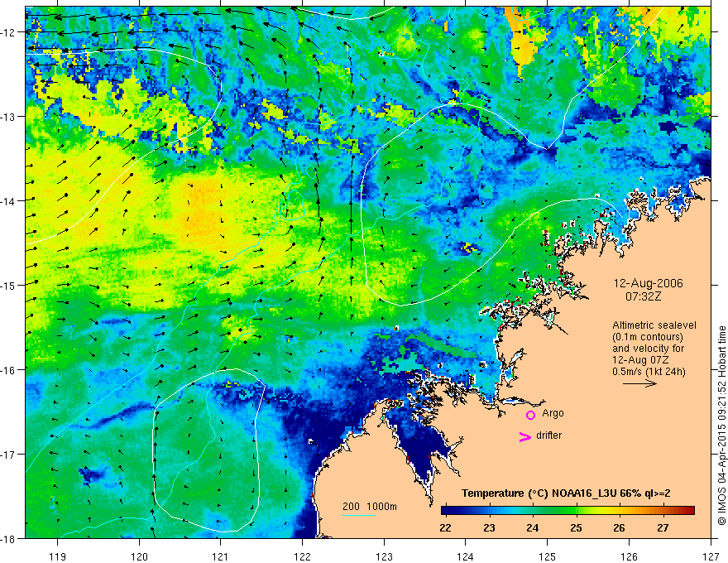Click longitude axis label 122
This screenshot has height=563, width=728.
pyautogui.click(x=302, y=556)
